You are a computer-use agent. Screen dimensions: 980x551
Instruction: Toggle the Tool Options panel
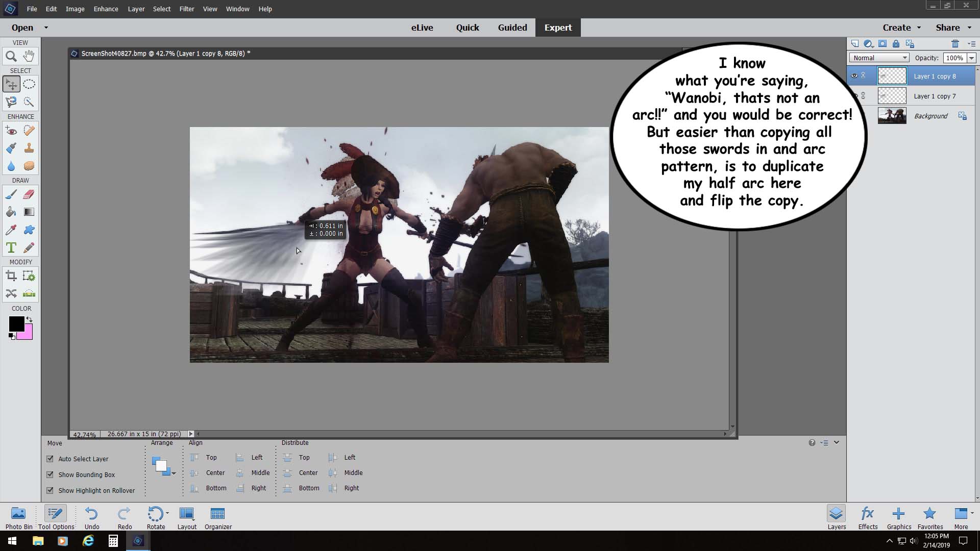coord(56,517)
